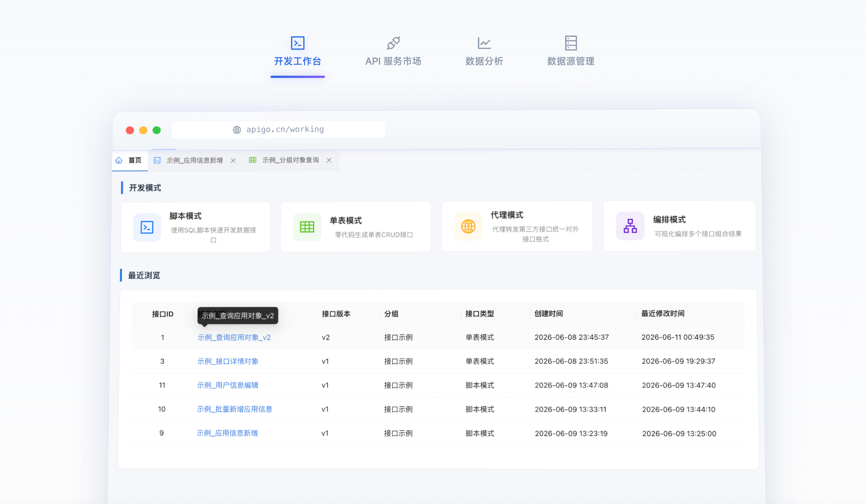Click modified time 2026-06-11 00:49:35
Viewport: 866px width, 504px height.
678,337
